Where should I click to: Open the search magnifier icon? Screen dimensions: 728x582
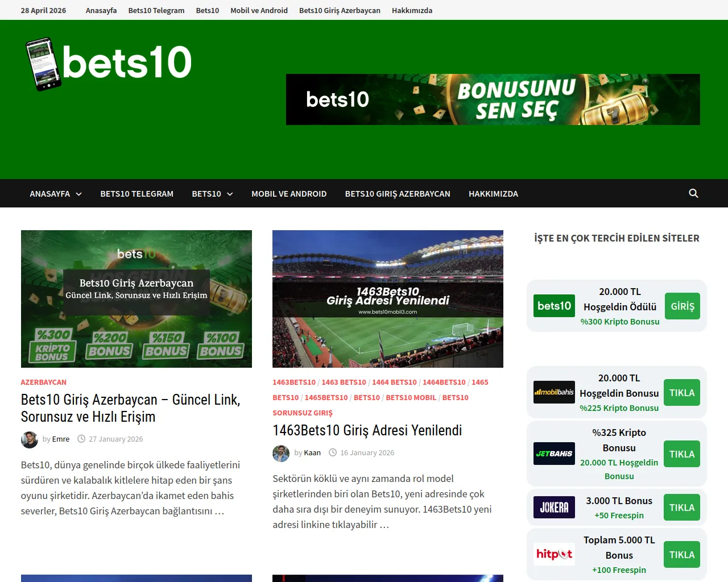(693, 193)
